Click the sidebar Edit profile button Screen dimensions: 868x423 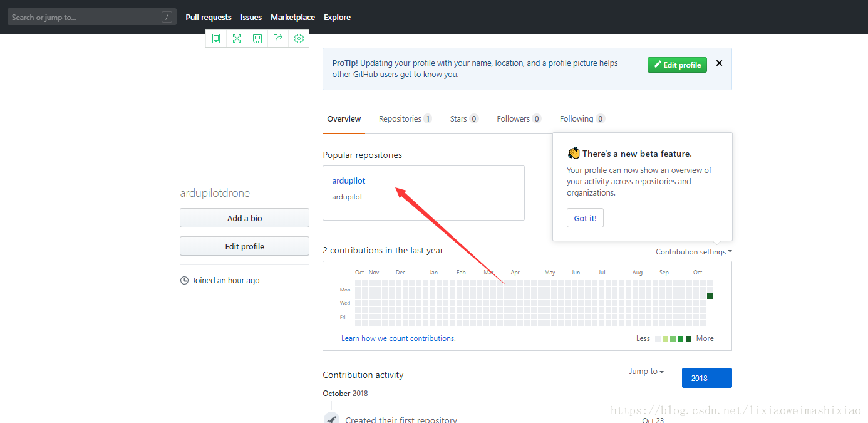tap(244, 246)
